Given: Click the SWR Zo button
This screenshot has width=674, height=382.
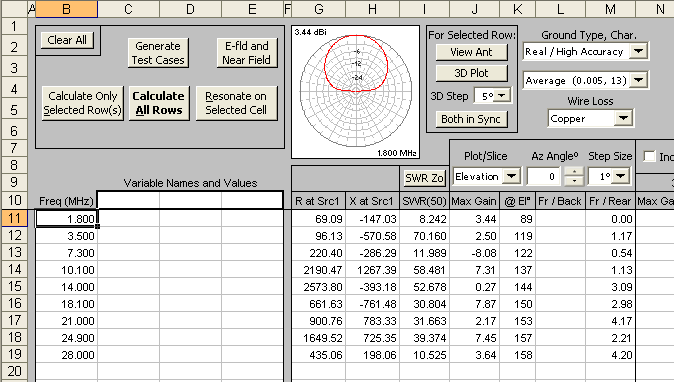Looking at the screenshot, I should point(424,178).
